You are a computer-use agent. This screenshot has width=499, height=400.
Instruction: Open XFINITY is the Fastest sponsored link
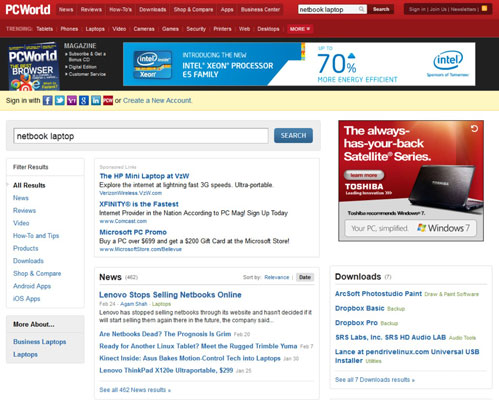click(x=139, y=204)
